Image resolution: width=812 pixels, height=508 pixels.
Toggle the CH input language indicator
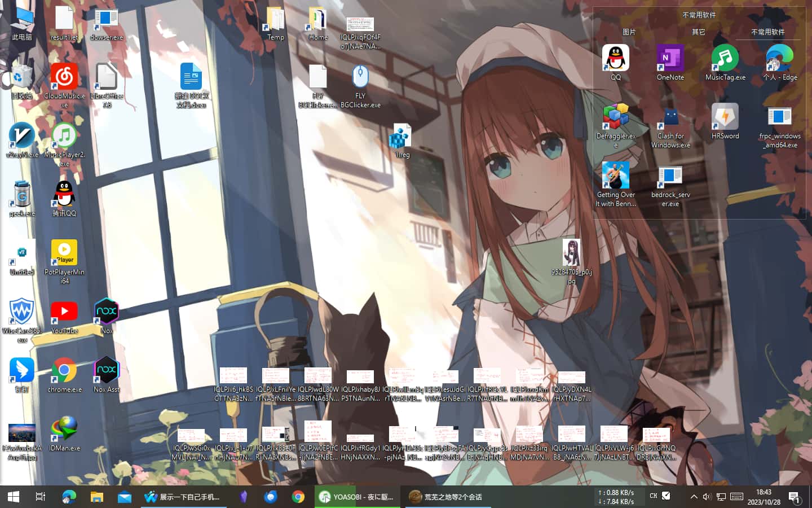coord(653,496)
